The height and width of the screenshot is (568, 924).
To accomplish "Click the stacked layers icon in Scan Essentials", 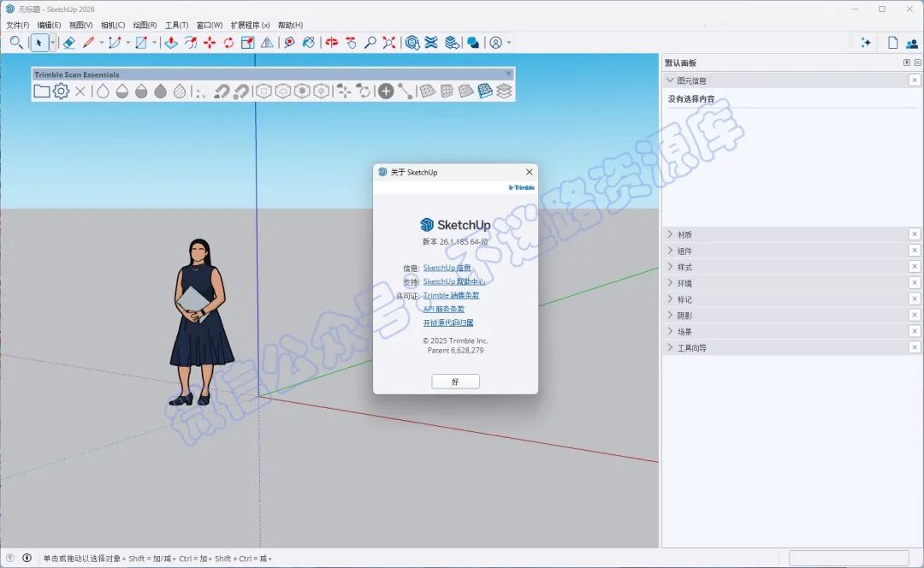I will 504,91.
